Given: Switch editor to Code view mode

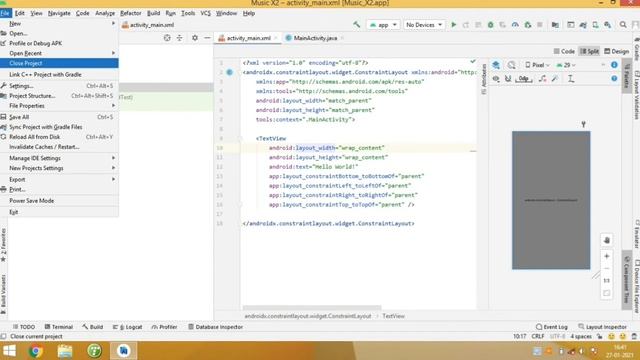Looking at the screenshot, I should [x=564, y=51].
